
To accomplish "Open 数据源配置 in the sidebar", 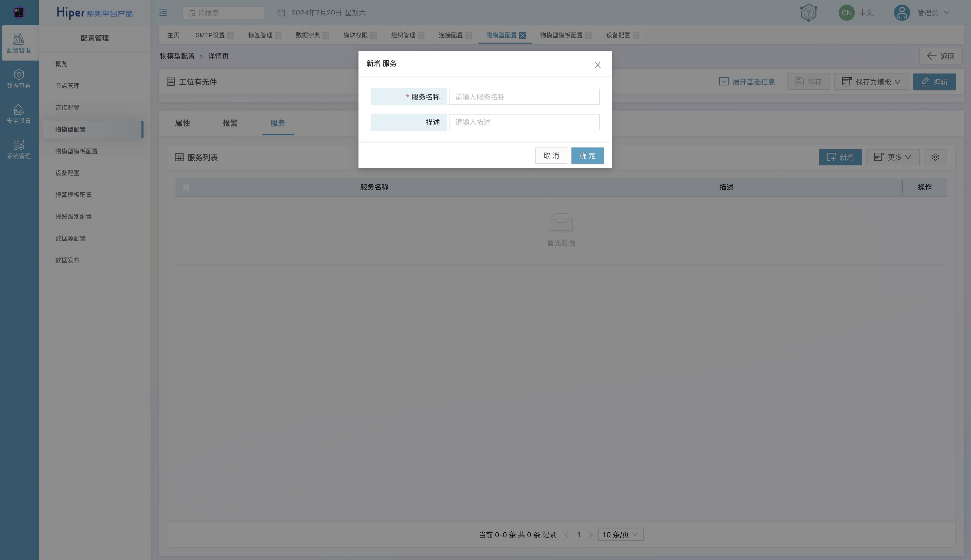I will tap(70, 238).
